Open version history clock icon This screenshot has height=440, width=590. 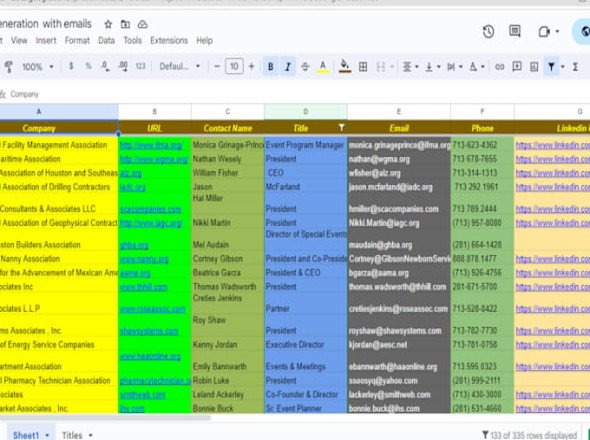(488, 32)
